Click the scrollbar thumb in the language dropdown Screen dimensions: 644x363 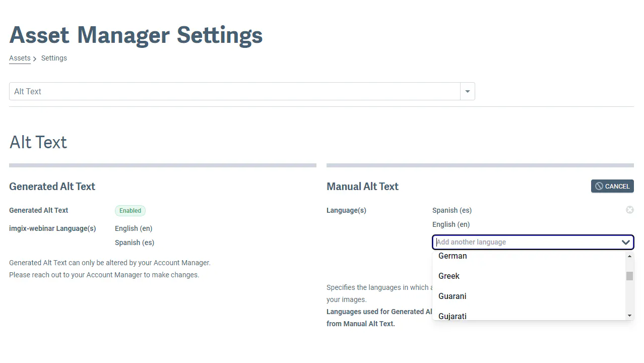629,276
